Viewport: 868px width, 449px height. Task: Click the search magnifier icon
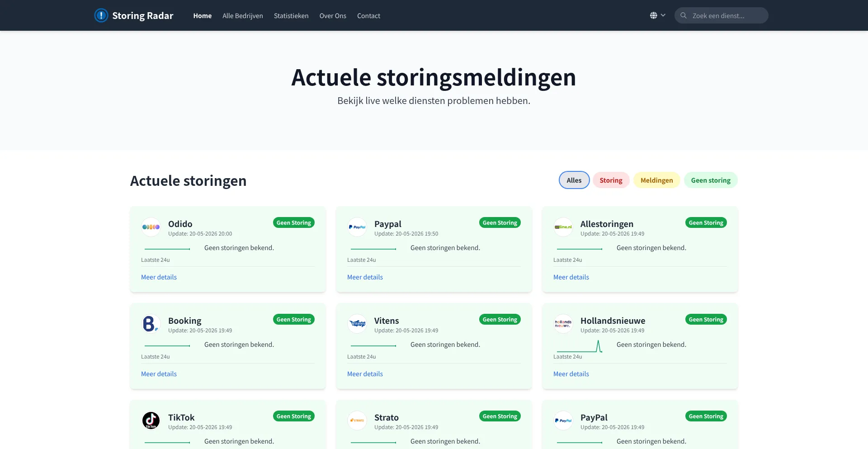click(x=684, y=15)
